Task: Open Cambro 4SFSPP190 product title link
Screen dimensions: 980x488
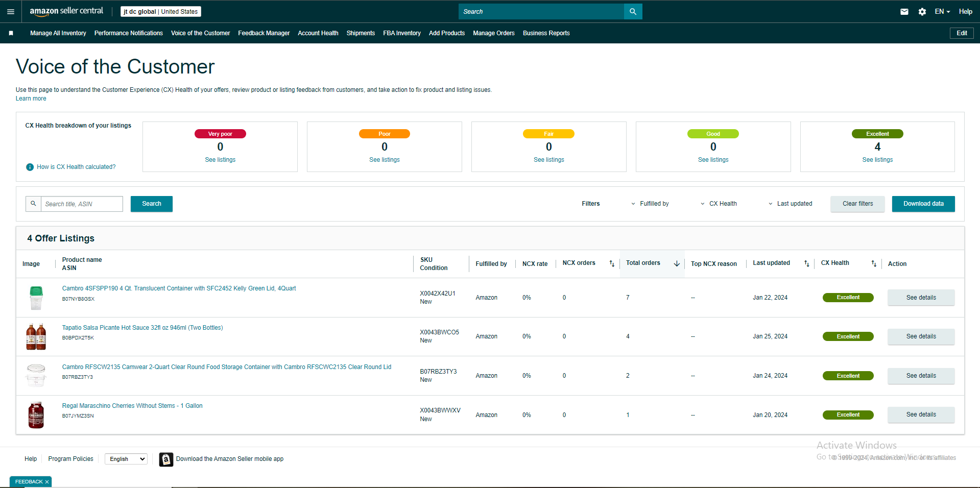Action: coord(179,288)
